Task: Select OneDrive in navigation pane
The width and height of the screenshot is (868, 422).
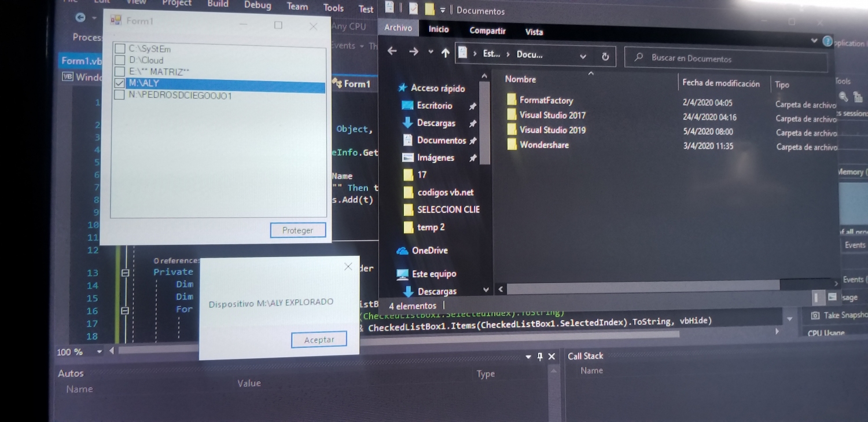Action: coord(429,250)
